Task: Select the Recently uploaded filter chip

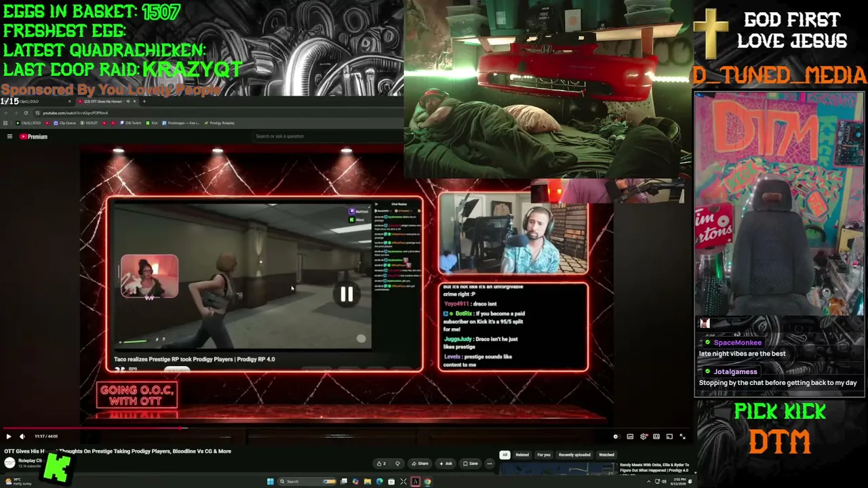Action: click(574, 455)
